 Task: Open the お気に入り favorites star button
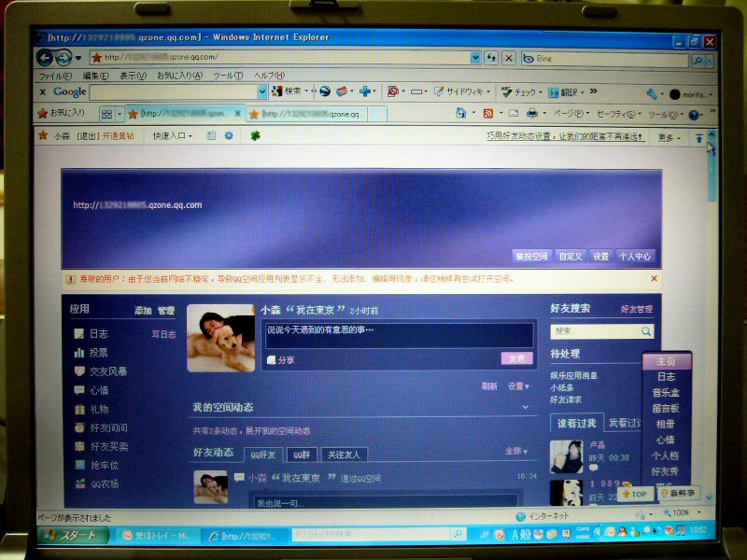pyautogui.click(x=62, y=113)
